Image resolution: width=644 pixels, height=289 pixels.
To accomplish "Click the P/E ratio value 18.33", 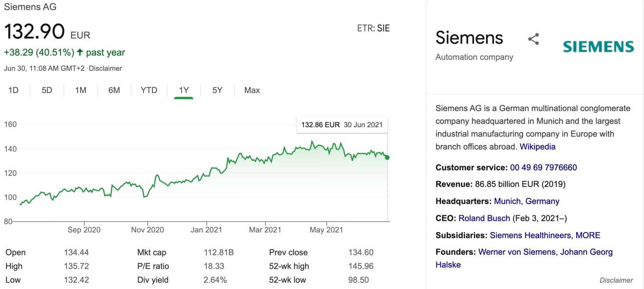I will pyautogui.click(x=213, y=266).
